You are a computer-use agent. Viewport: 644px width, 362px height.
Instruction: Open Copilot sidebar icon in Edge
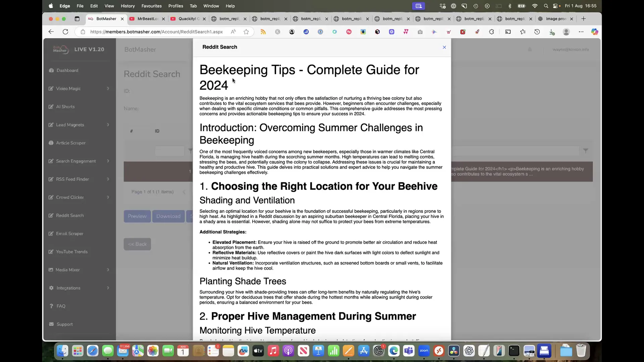(595, 32)
